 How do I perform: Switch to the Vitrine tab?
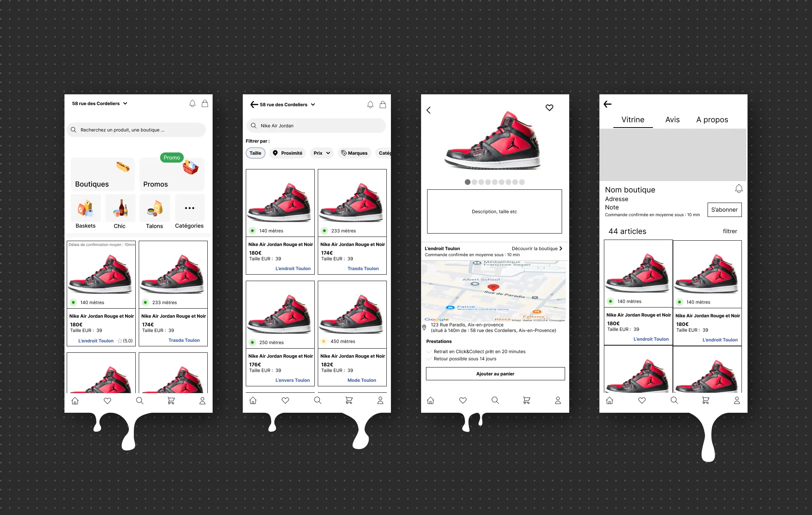pyautogui.click(x=633, y=120)
